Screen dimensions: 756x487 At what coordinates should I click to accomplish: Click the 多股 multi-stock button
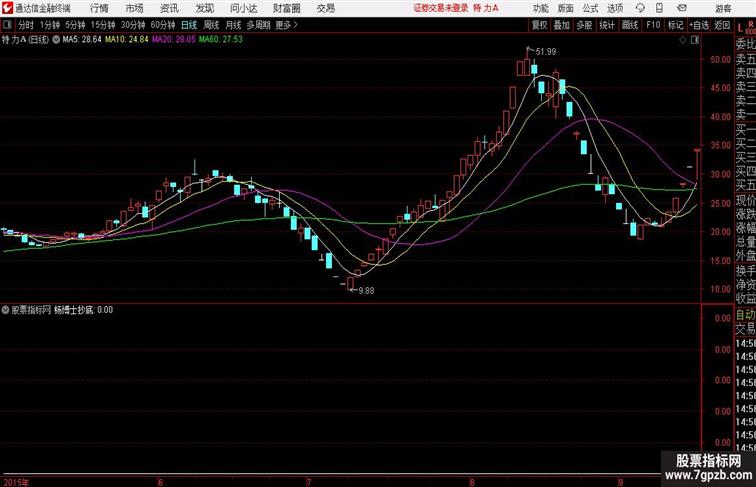[584, 25]
